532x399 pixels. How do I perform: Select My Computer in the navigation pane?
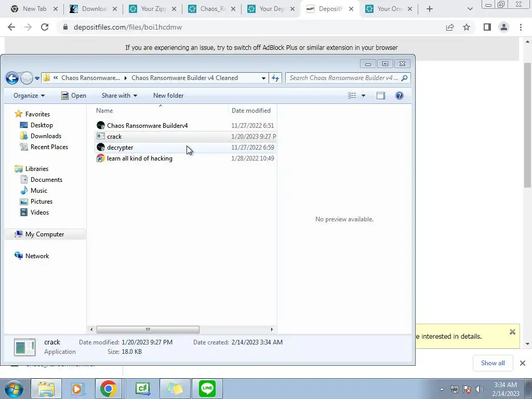(x=45, y=234)
